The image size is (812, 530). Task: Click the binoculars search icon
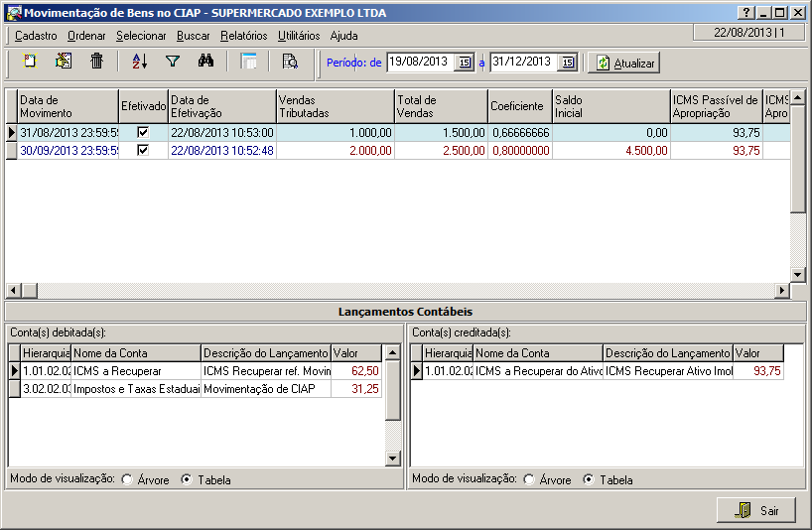(x=205, y=62)
